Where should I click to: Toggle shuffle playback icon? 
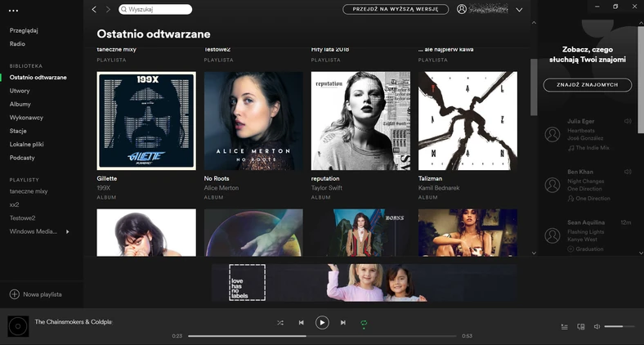[x=280, y=323]
